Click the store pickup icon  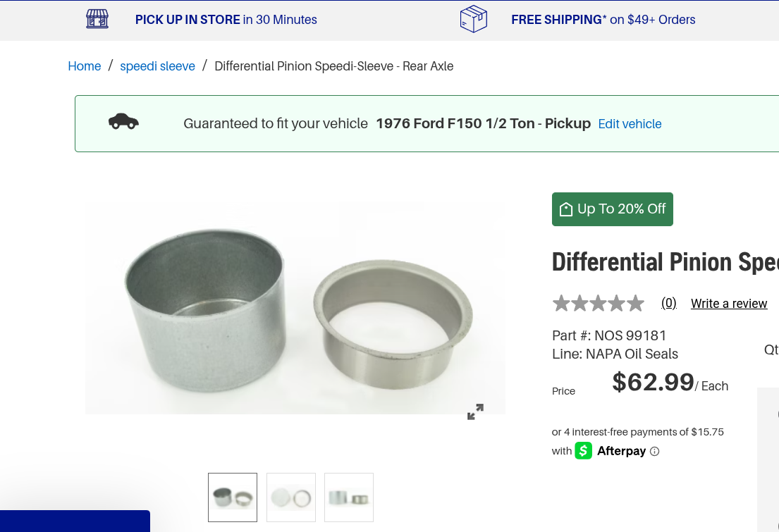coord(97,19)
